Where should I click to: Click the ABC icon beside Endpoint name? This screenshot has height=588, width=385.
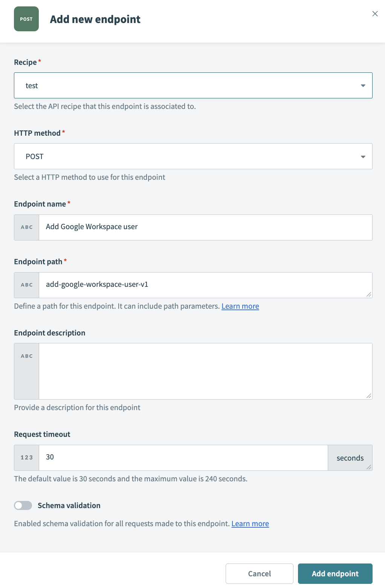pyautogui.click(x=26, y=227)
